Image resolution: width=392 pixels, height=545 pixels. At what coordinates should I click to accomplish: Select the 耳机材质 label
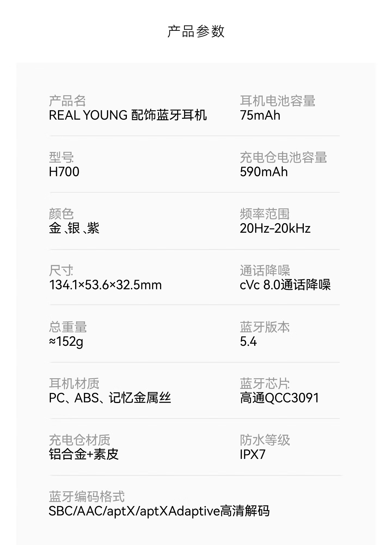[74, 383]
